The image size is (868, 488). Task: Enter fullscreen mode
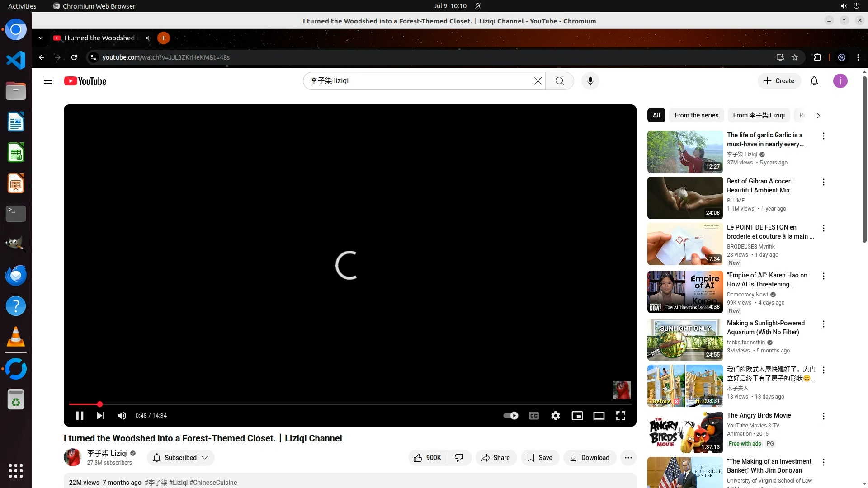621,416
